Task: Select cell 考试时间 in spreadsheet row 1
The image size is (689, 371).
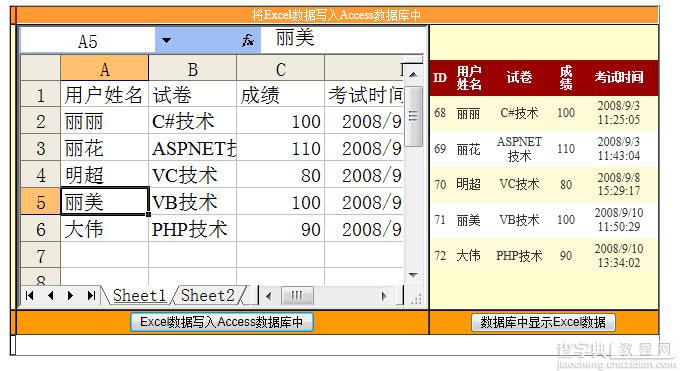Action: tap(364, 95)
